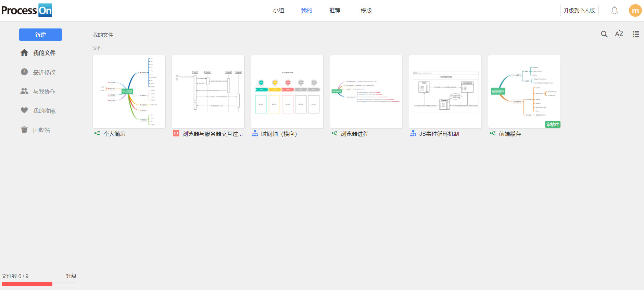Click the clock icon beside 最近修改
This screenshot has height=290, width=644.
pyautogui.click(x=24, y=72)
